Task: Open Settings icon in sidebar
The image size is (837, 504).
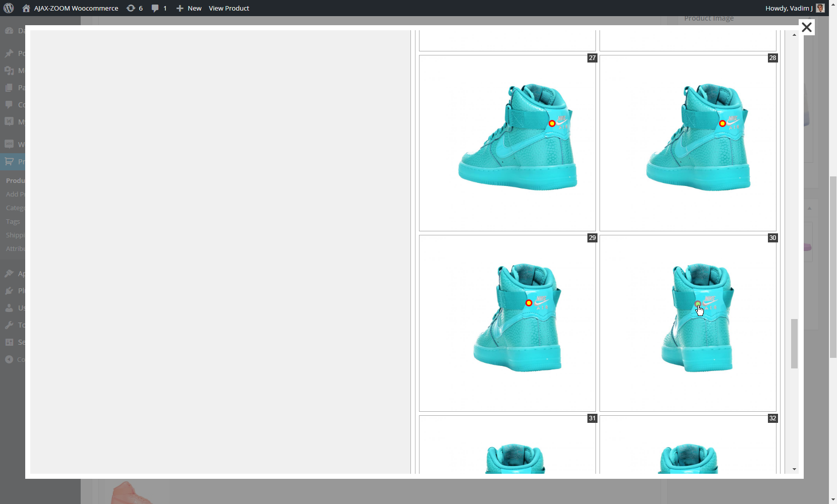Action: (x=9, y=342)
